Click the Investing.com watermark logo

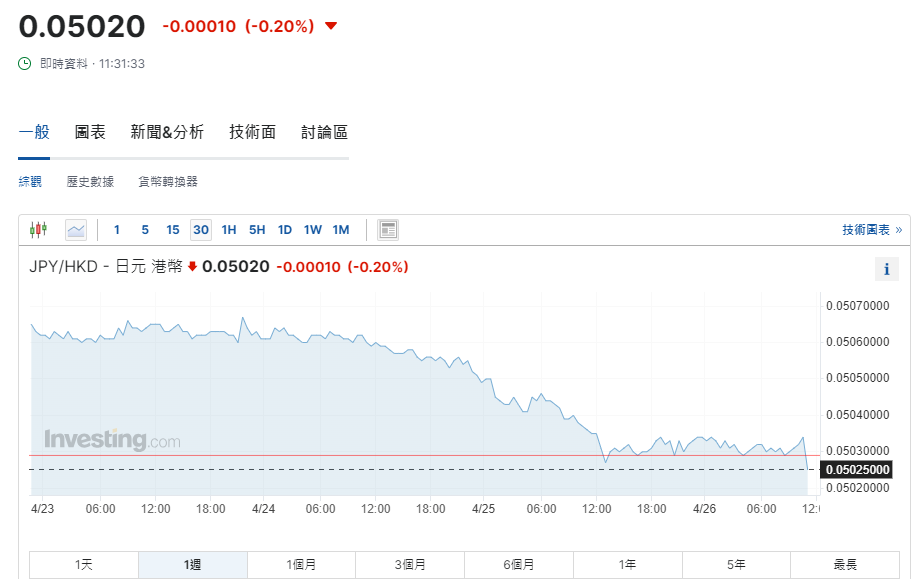pyautogui.click(x=112, y=440)
